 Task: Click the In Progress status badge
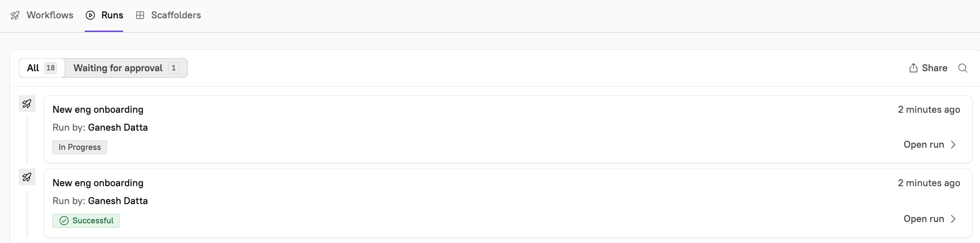point(79,147)
